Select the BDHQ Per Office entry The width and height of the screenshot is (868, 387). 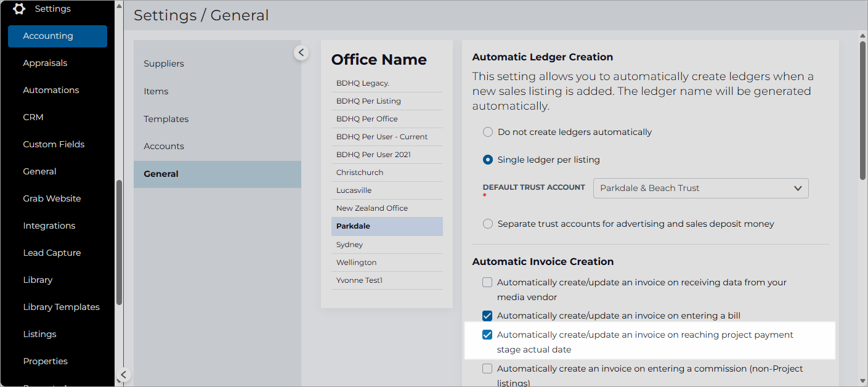point(387,119)
